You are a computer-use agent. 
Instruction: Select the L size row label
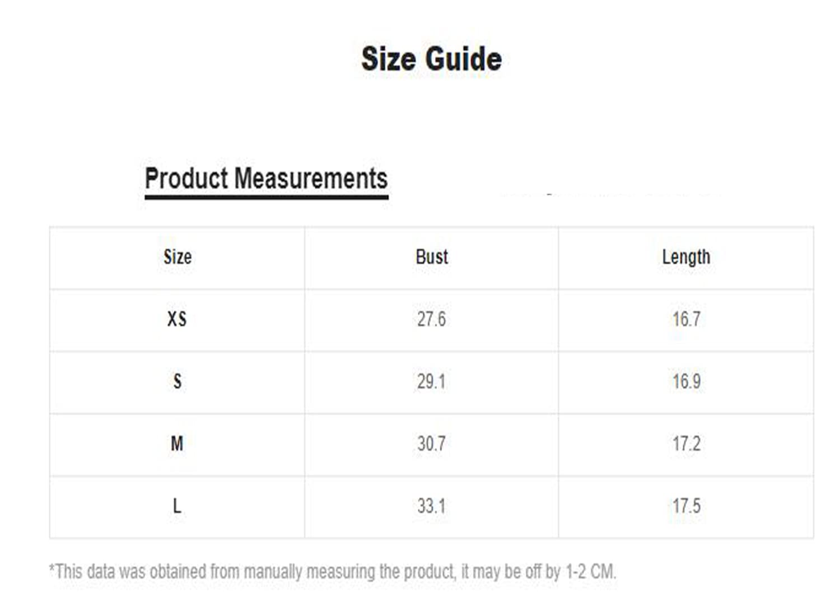point(177,506)
